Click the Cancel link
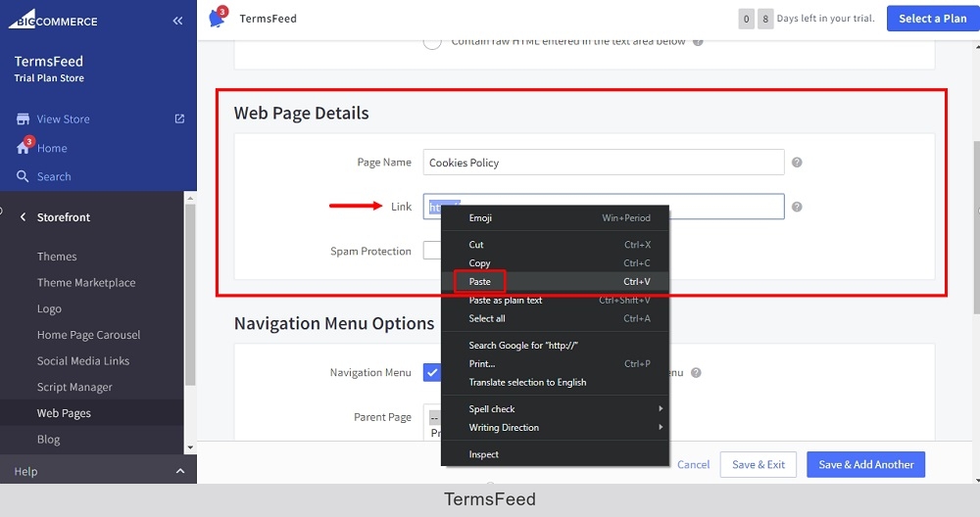 pos(693,464)
